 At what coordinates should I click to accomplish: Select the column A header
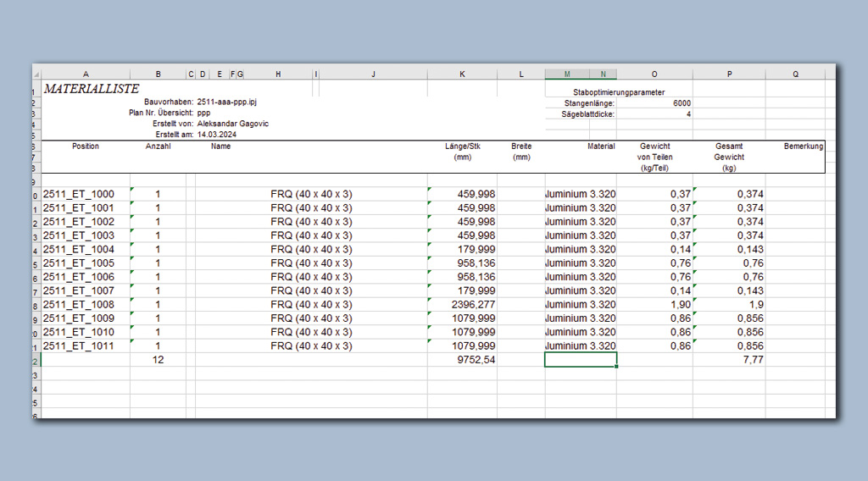(86, 75)
